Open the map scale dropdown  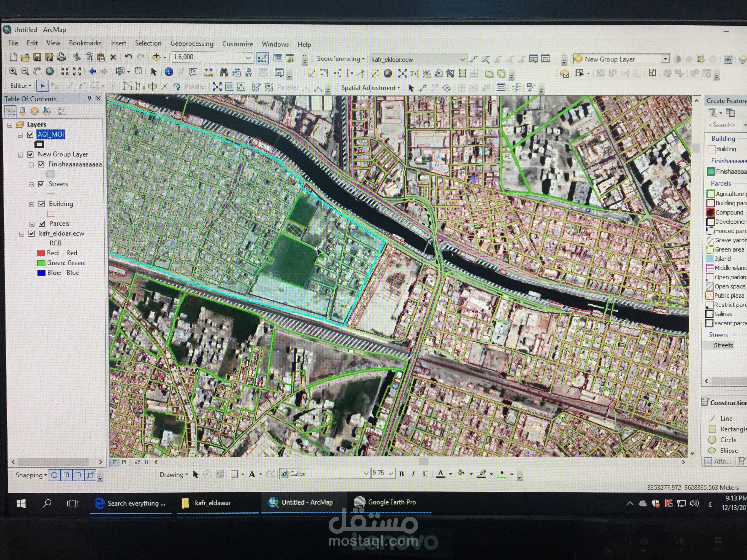point(248,58)
